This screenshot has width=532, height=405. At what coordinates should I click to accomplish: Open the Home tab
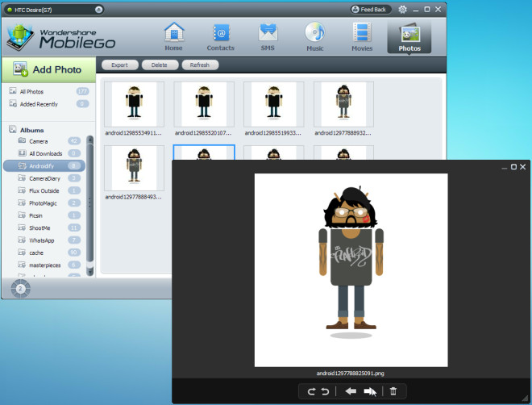[x=174, y=36]
